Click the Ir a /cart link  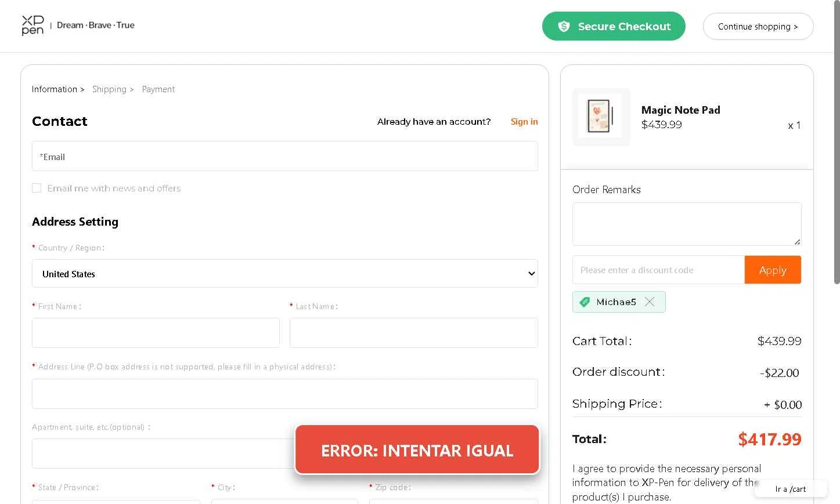[790, 489]
